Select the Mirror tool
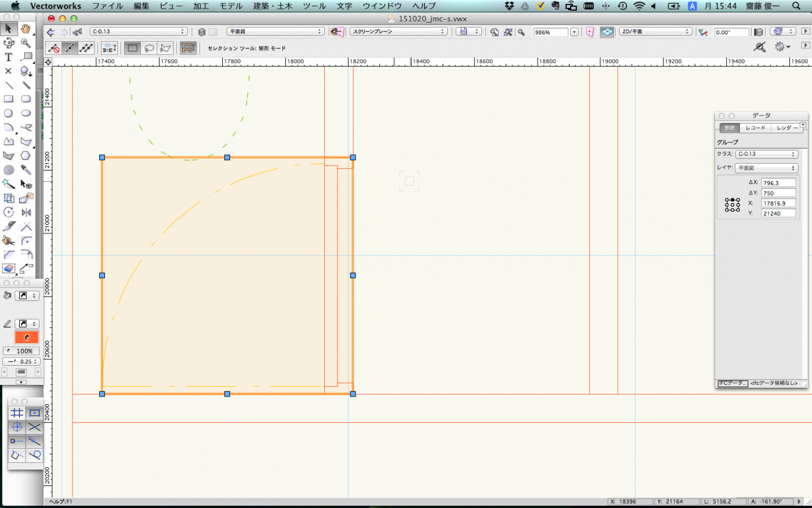This screenshot has width=812, height=508. (x=26, y=212)
